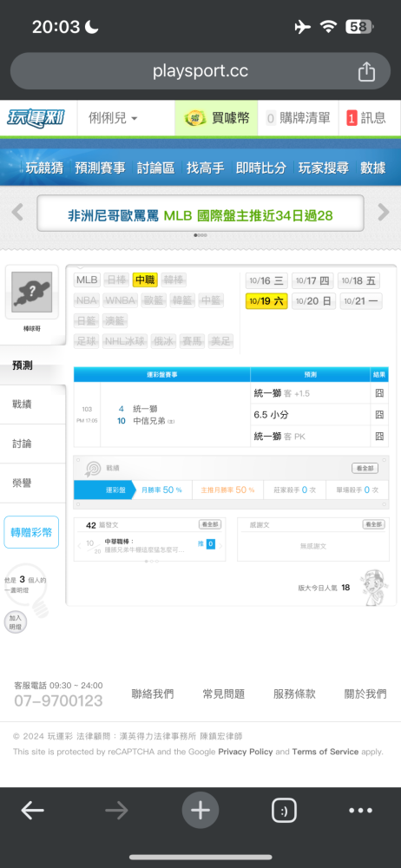This screenshot has height=868, width=401.
Task: Choose date 10/17 四
Action: pyautogui.click(x=313, y=280)
